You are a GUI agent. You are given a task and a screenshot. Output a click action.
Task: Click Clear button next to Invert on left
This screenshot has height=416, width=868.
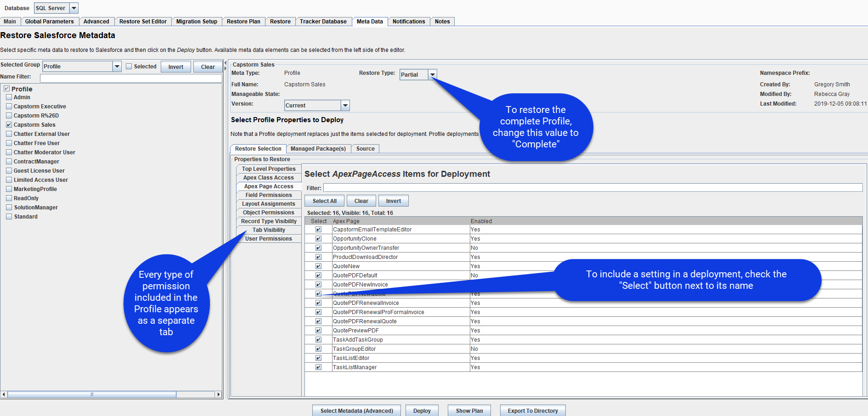click(x=208, y=67)
